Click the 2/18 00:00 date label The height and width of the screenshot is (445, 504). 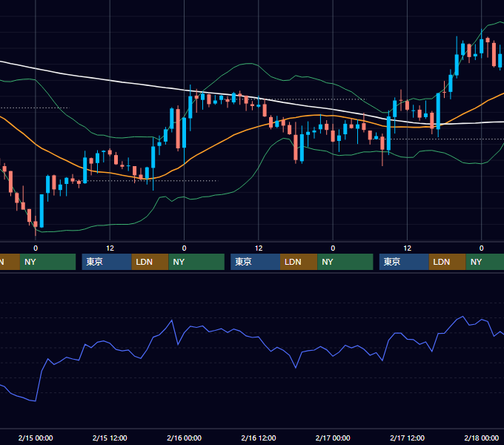(482, 438)
